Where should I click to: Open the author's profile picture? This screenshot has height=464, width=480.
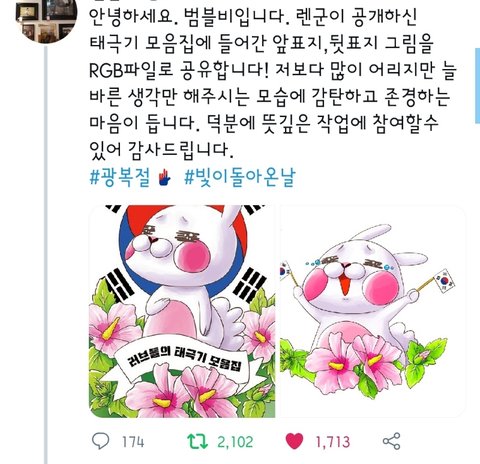[x=46, y=20]
